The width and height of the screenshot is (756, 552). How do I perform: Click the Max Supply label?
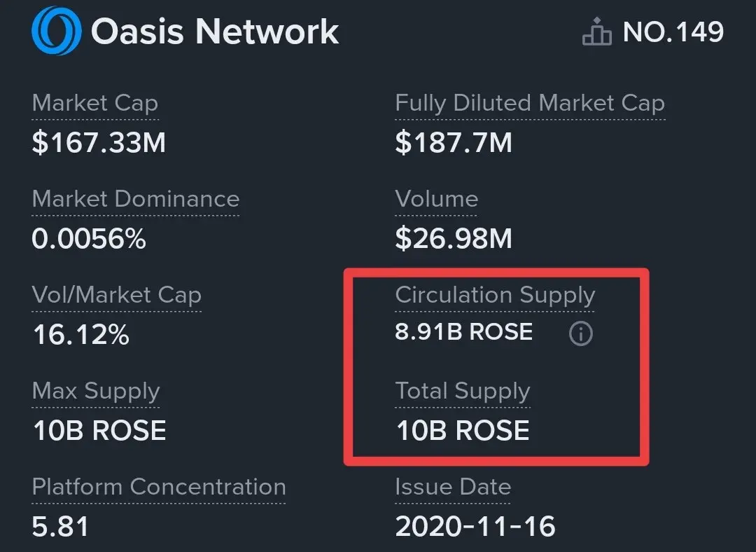tap(96, 391)
